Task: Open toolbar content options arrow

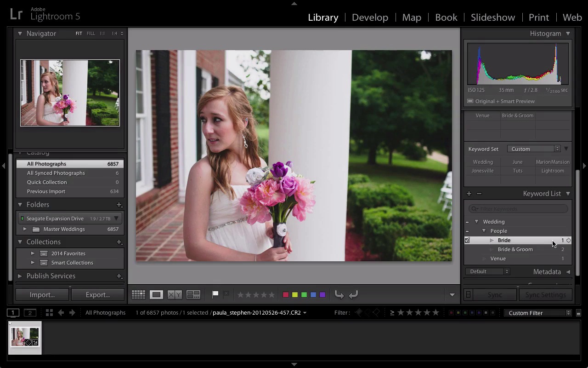Action: [x=452, y=295]
